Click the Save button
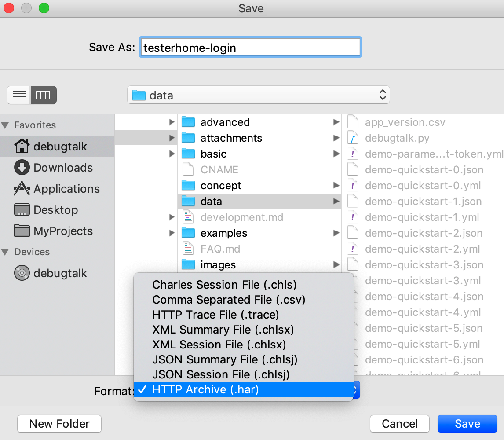Screen dimensions: 504x440 coord(467,424)
